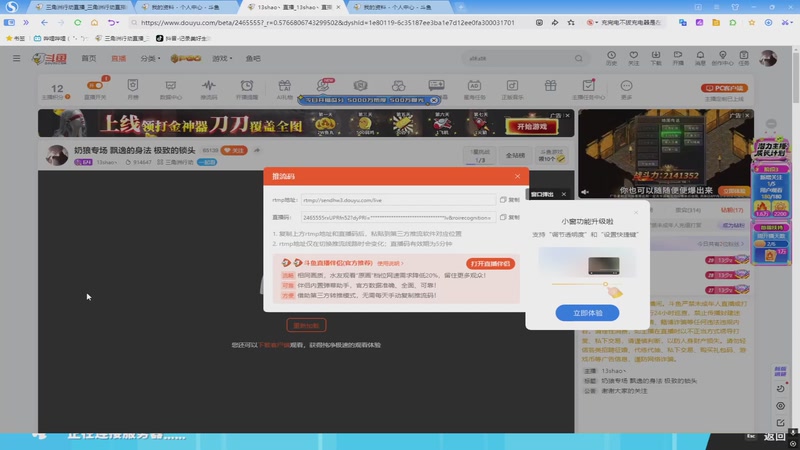Click the 开播 start streaming icon

pyautogui.click(x=678, y=58)
